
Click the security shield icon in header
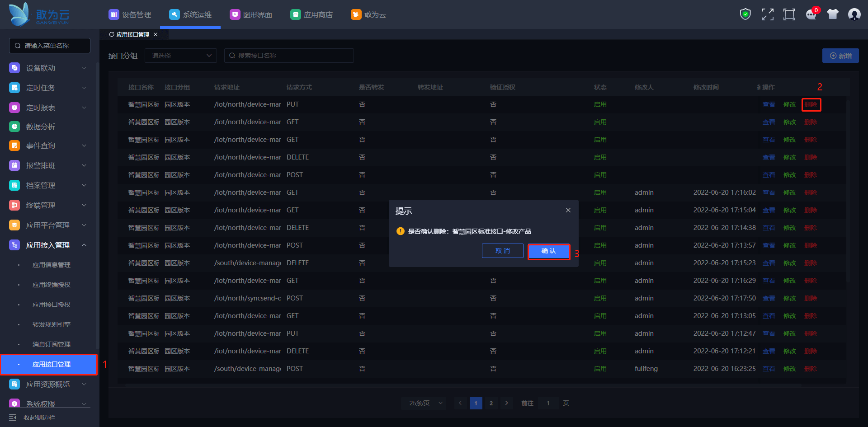(745, 14)
